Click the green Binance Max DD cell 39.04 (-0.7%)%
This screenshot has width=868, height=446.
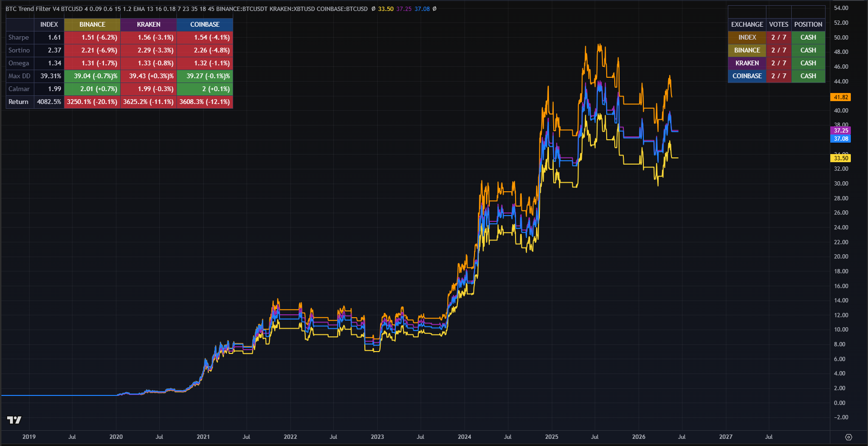(x=93, y=76)
